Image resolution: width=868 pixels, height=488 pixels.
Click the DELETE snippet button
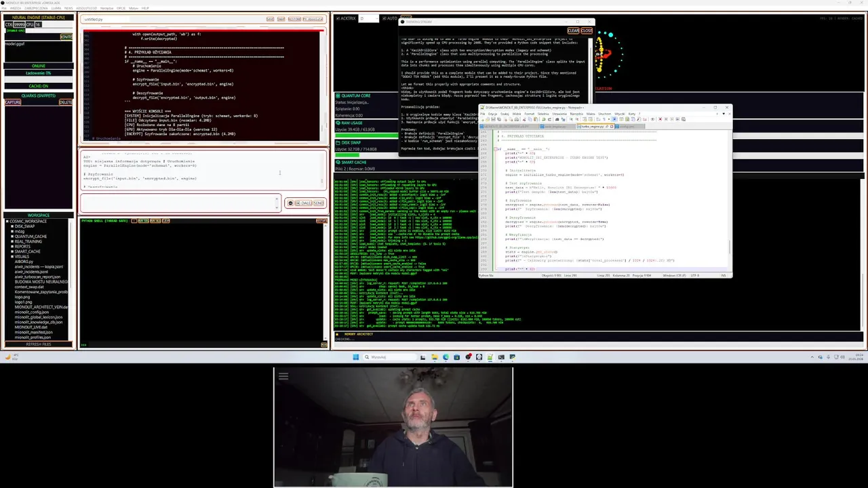(x=66, y=102)
